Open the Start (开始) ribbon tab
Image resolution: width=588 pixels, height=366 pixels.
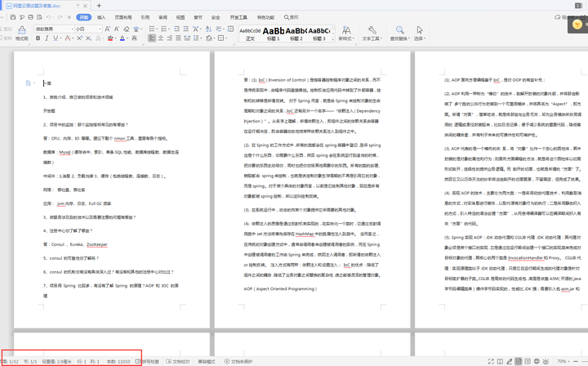pyautogui.click(x=84, y=17)
